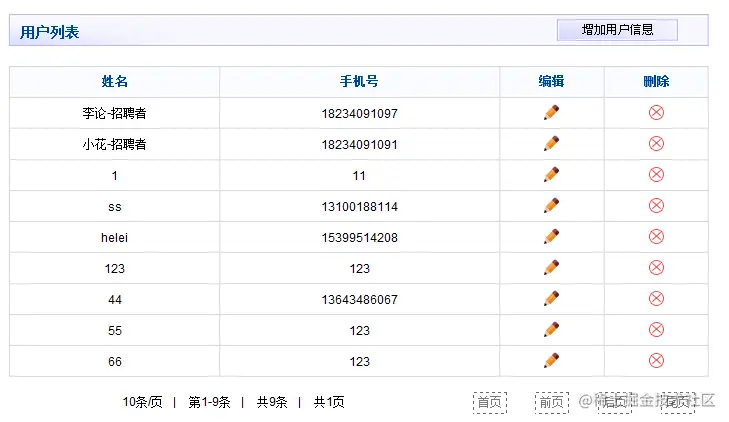This screenshot has width=729, height=422.
Task: Click edit pencil in row named 123
Action: coord(551,268)
